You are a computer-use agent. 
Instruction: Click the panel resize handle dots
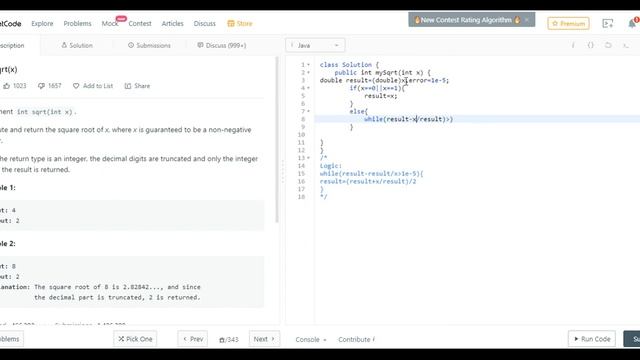[x=282, y=171]
